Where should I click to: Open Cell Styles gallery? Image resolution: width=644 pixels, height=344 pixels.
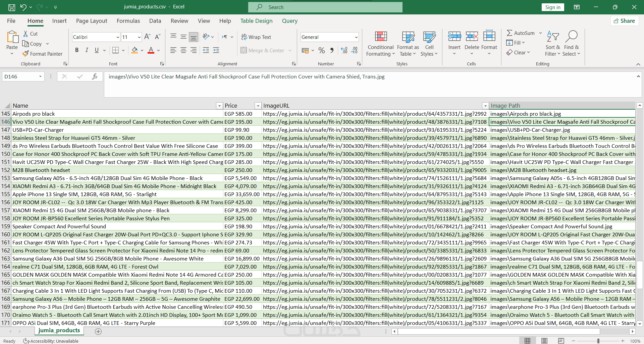point(429,44)
